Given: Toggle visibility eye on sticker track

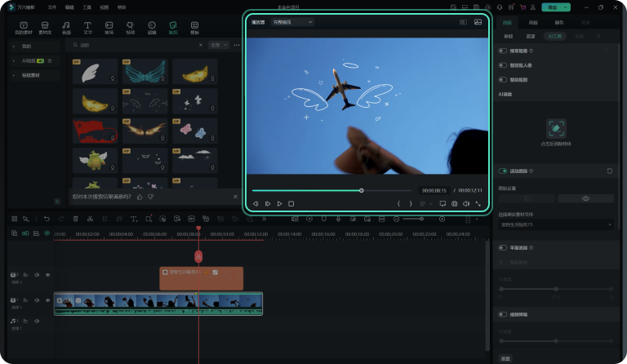Looking at the screenshot, I should [47, 275].
